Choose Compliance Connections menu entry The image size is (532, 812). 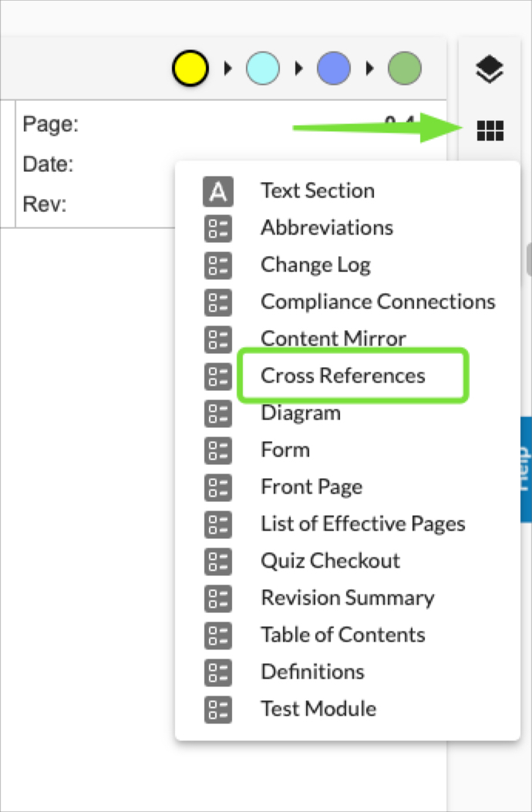(x=378, y=302)
